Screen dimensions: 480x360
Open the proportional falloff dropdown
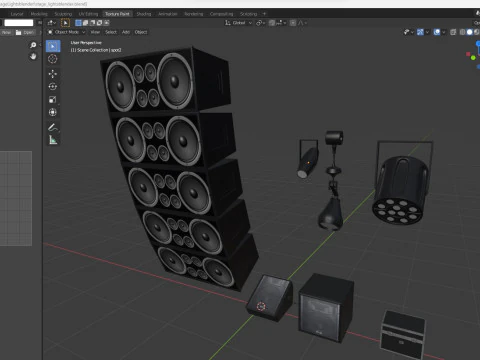pyautogui.click(x=302, y=23)
